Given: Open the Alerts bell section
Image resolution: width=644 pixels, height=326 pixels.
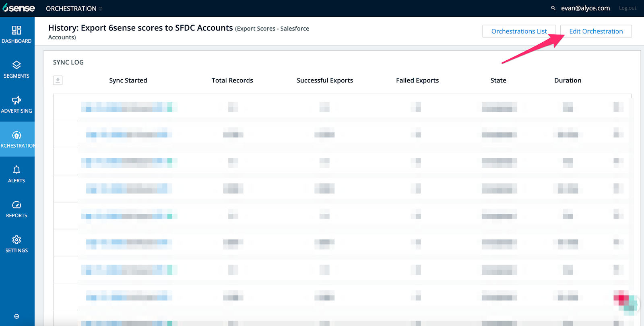Looking at the screenshot, I should click(x=17, y=174).
